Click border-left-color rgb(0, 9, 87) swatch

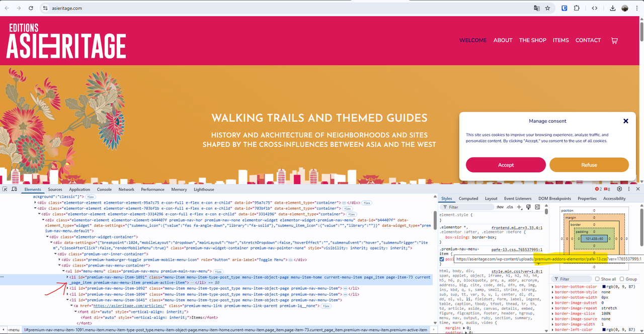point(604,329)
